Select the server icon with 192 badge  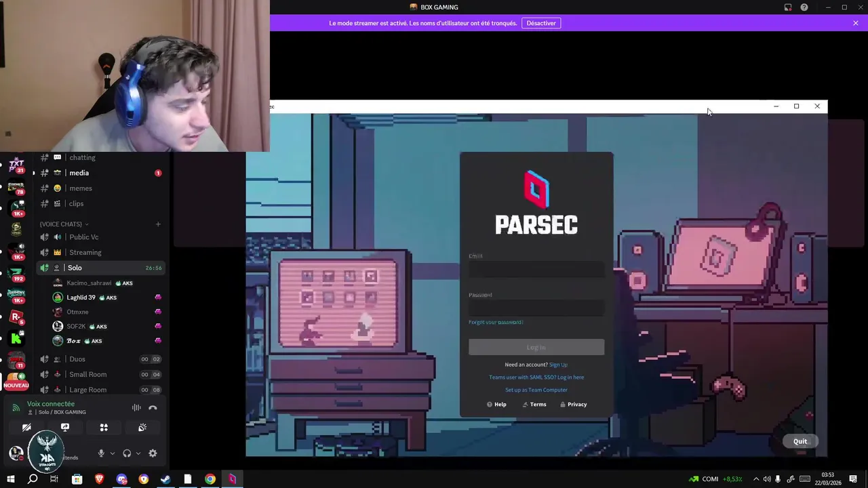click(16, 273)
